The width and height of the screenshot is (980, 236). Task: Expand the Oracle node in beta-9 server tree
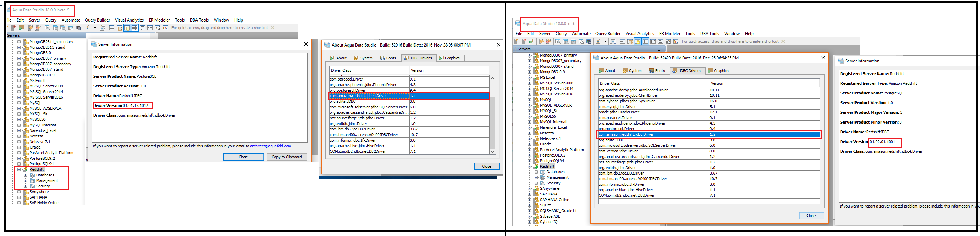[x=19, y=147]
